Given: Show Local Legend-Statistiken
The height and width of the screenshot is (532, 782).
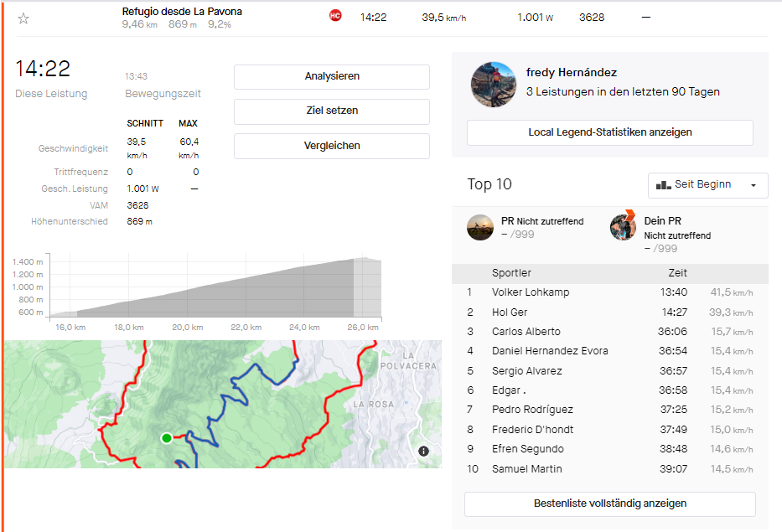Looking at the screenshot, I should (609, 132).
